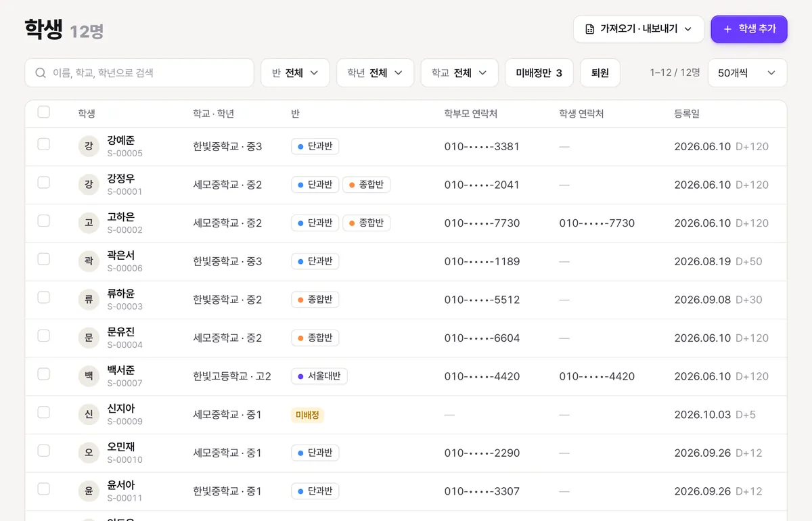Click parent phone 010-·····-6604
The image size is (812, 521).
pyautogui.click(x=482, y=338)
